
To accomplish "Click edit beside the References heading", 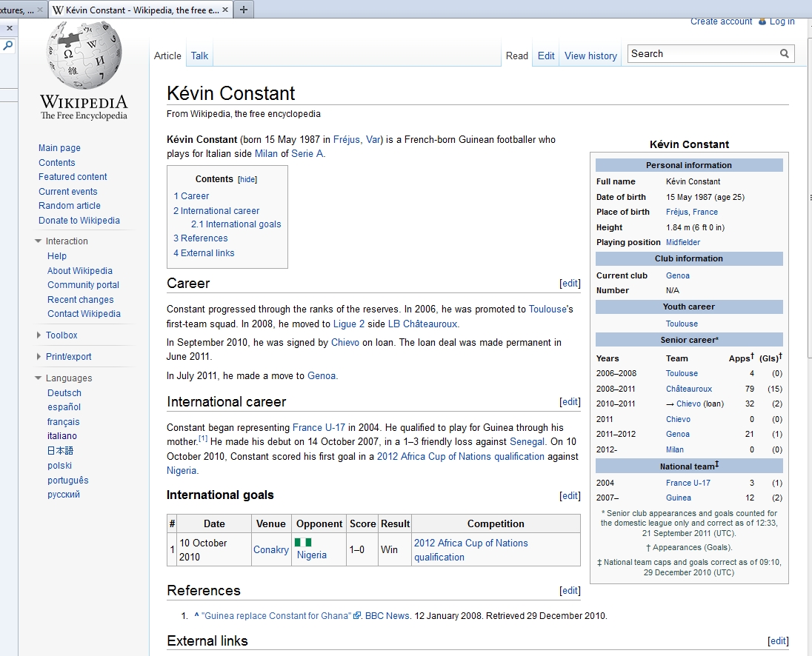I will pos(570,591).
